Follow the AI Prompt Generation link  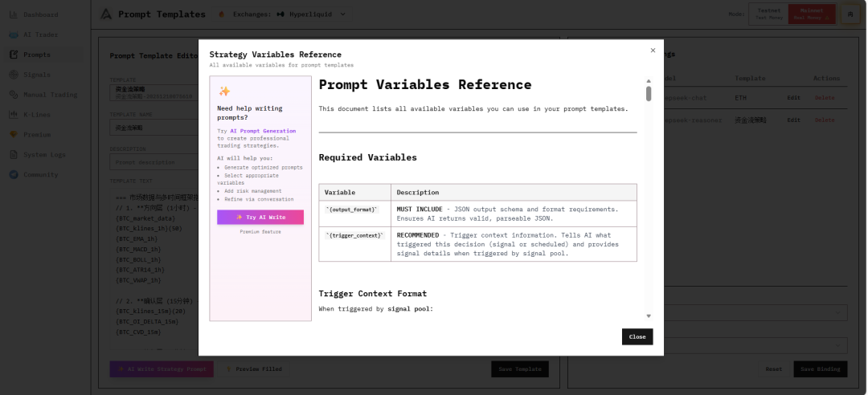pos(263,131)
